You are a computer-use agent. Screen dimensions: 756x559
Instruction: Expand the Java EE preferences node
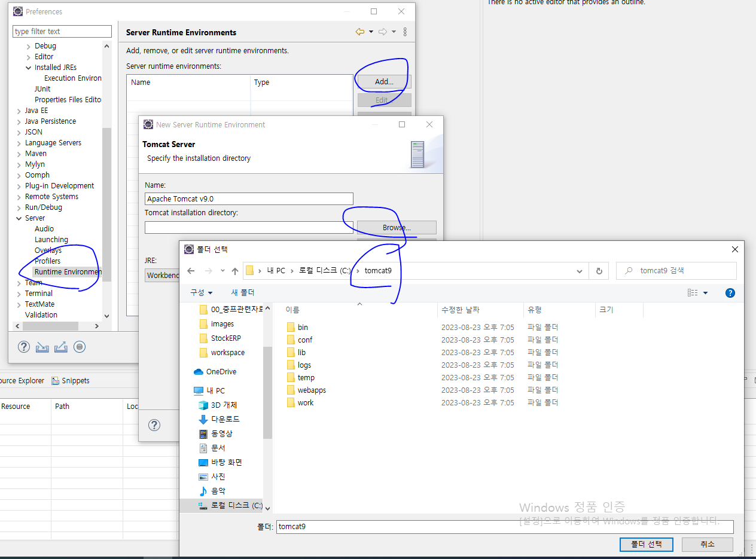19,111
